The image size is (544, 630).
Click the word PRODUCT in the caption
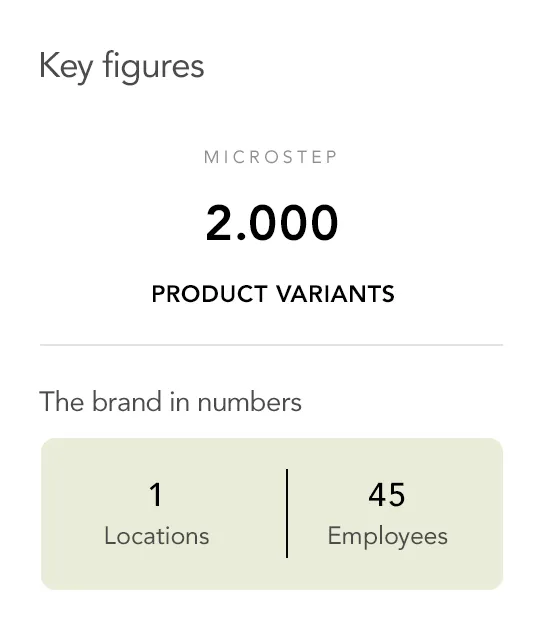(209, 294)
